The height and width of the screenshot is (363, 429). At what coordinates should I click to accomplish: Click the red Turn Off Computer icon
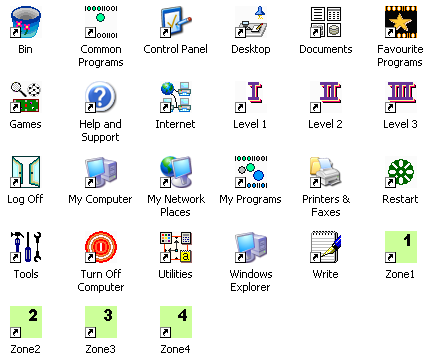tap(101, 247)
